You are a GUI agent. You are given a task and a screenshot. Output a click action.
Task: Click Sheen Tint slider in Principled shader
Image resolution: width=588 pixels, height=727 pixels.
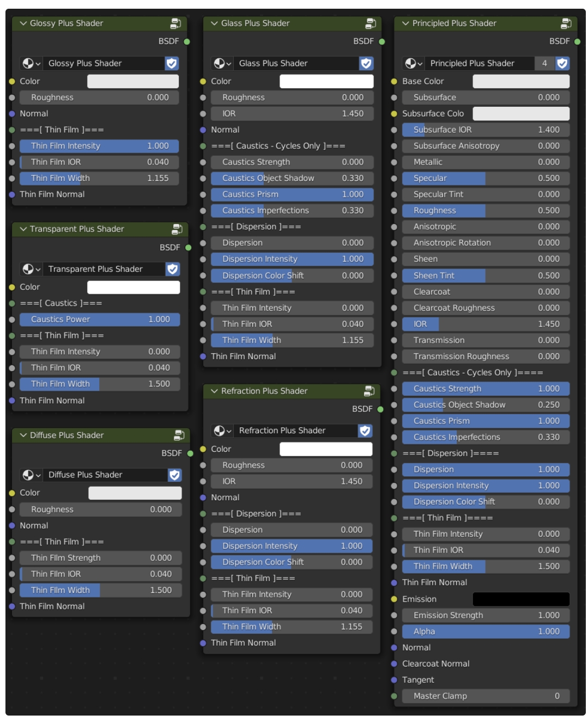pyautogui.click(x=486, y=276)
